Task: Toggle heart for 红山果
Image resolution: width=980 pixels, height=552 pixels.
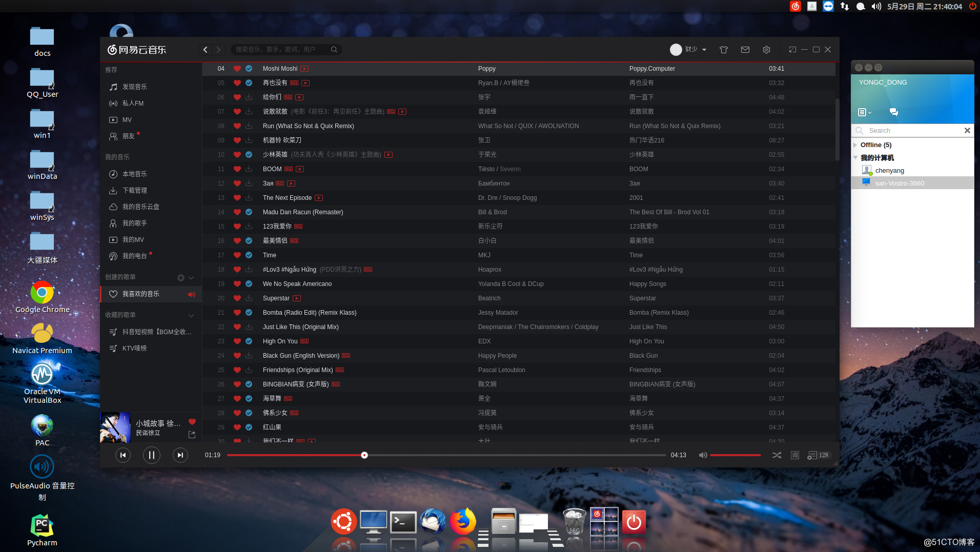Action: tap(237, 427)
